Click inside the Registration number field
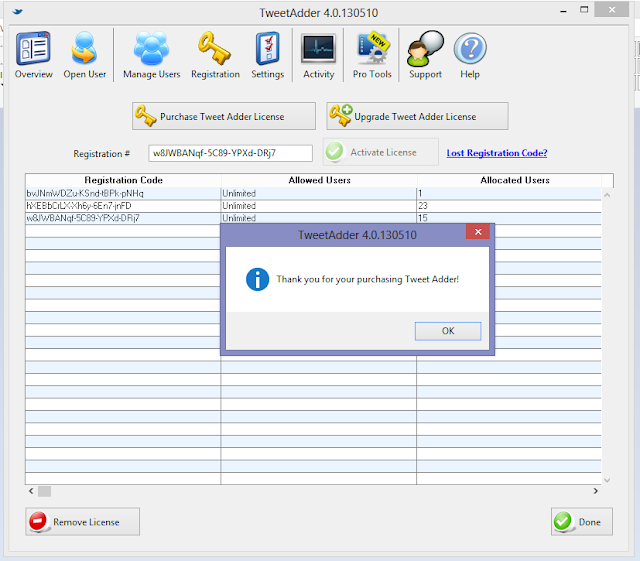 pos(231,153)
